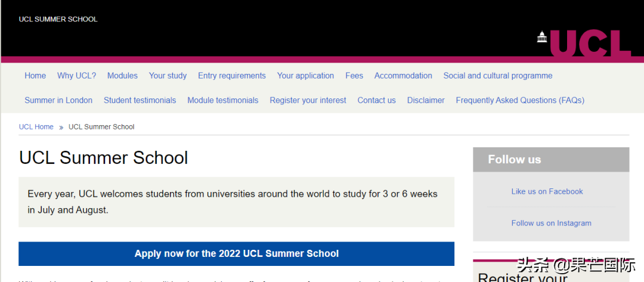Select Modules in the navigation bar

tap(122, 76)
